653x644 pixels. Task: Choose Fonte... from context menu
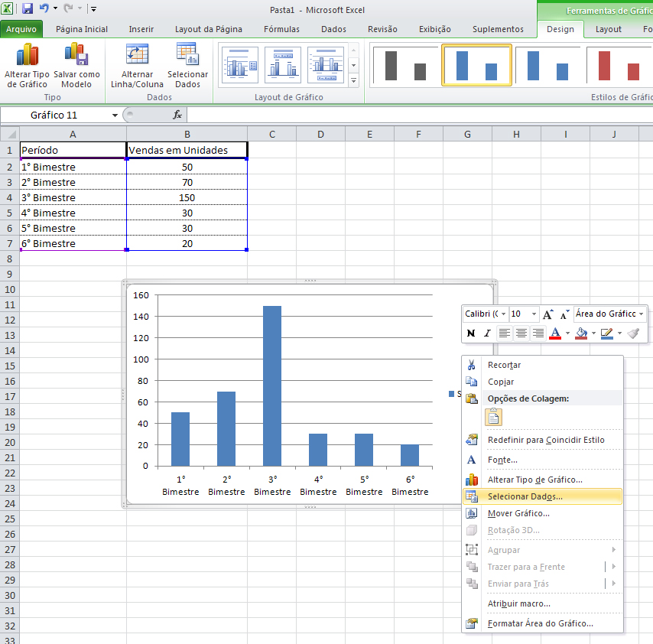tap(543, 460)
